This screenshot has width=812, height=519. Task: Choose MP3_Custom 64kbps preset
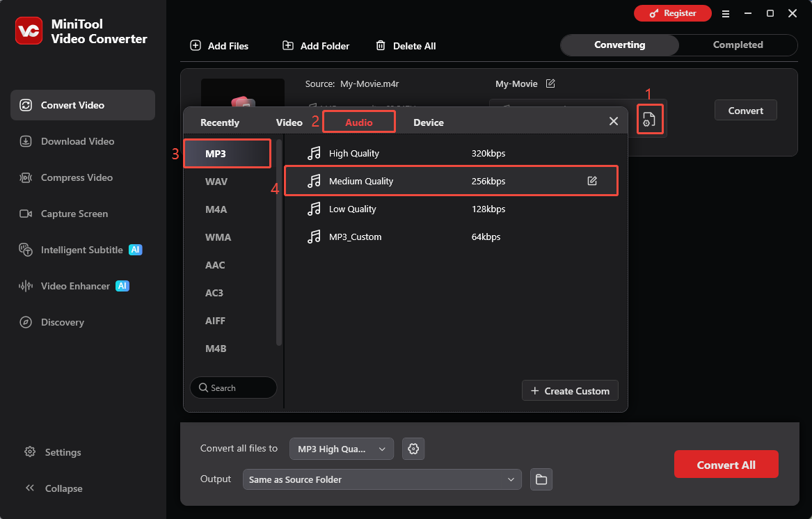451,237
